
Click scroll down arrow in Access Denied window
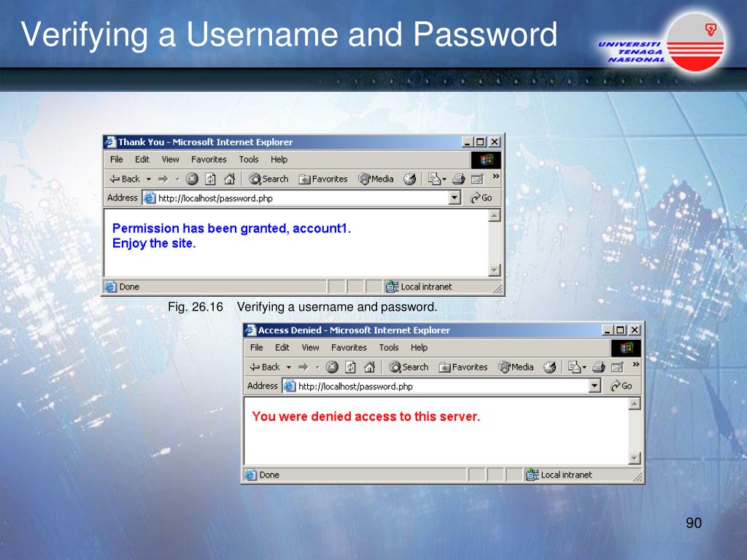point(635,458)
